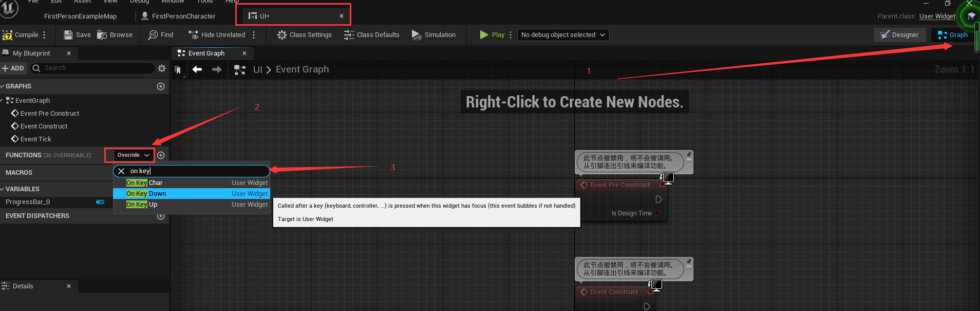Screen dimensions: 980x311
Task: Save the blueprint with Save icon
Action: tap(77, 35)
